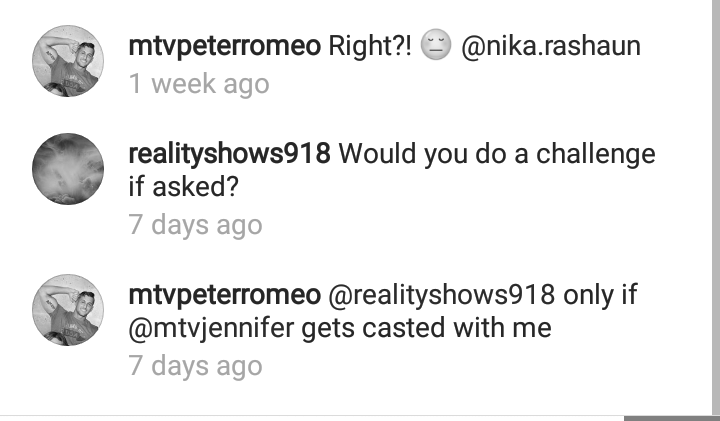The height and width of the screenshot is (421, 720).
Task: Click the 'Would you do a challenge' comment text
Action: (497, 154)
